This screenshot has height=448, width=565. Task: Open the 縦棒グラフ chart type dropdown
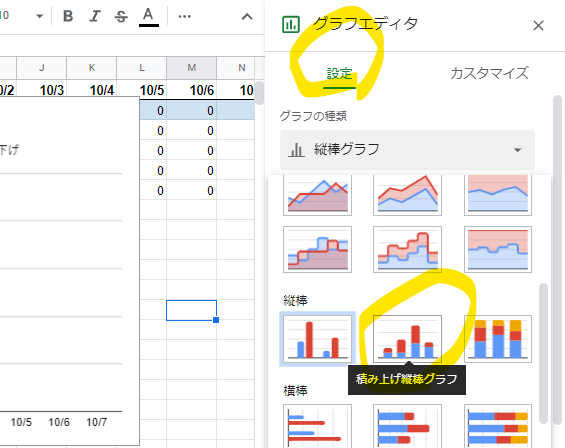point(407,150)
